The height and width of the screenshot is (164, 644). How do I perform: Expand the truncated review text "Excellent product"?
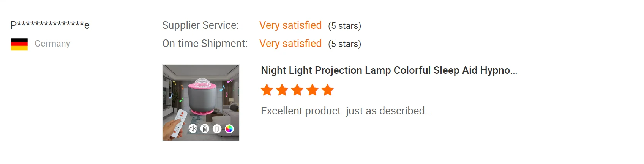346,111
